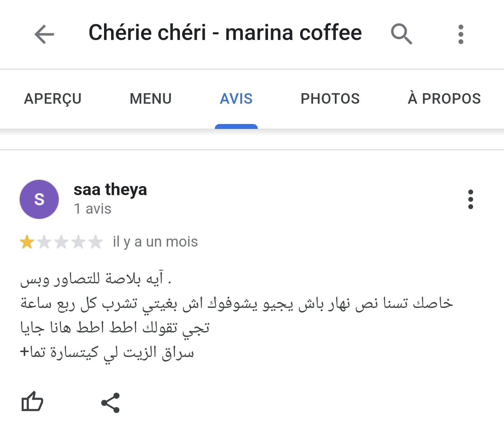Show the À PROPOS tab

[444, 98]
